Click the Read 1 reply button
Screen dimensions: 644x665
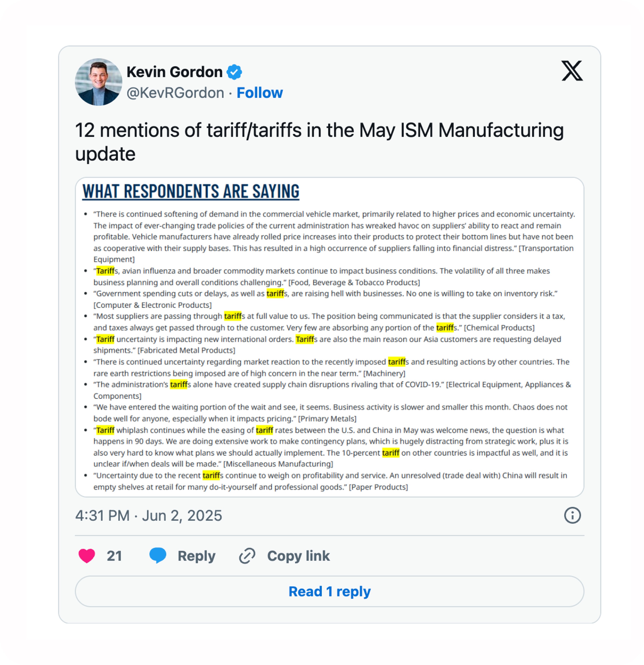click(330, 591)
